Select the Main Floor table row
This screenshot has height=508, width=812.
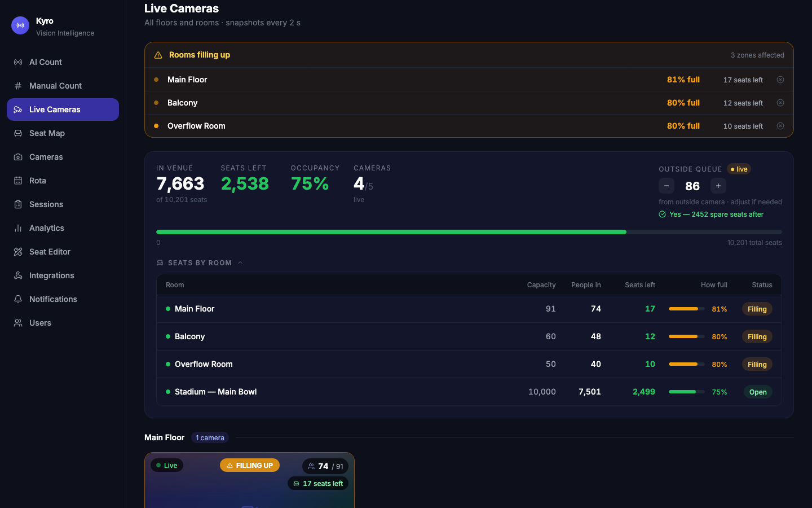coord(469,309)
